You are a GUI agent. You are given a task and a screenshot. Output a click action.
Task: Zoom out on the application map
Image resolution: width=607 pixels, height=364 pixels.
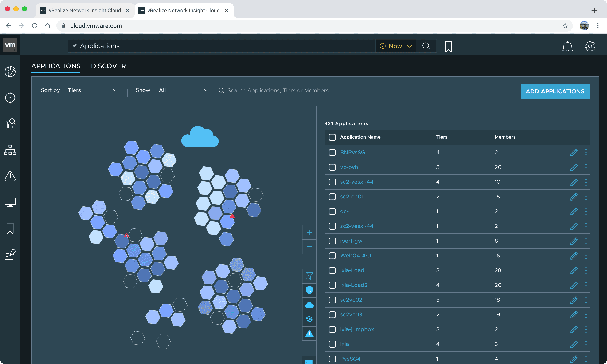(x=309, y=246)
